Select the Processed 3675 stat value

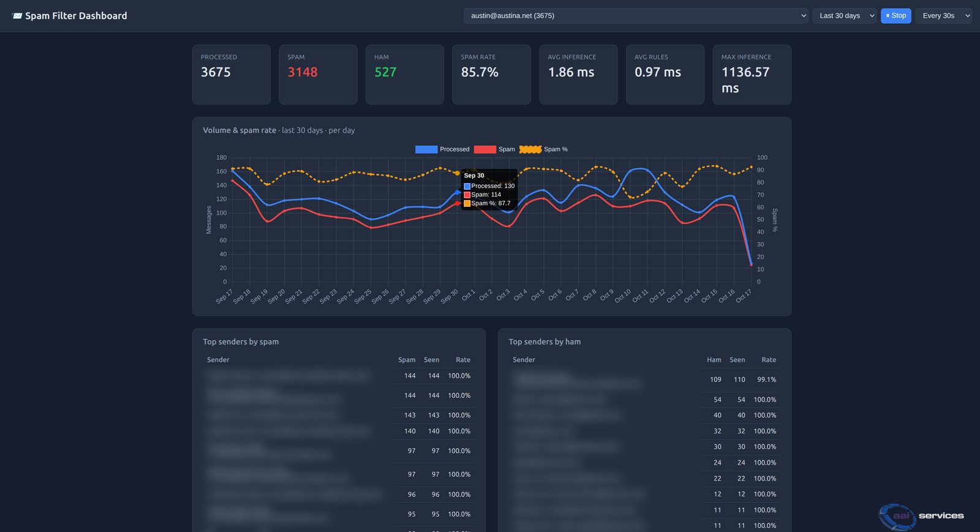216,72
